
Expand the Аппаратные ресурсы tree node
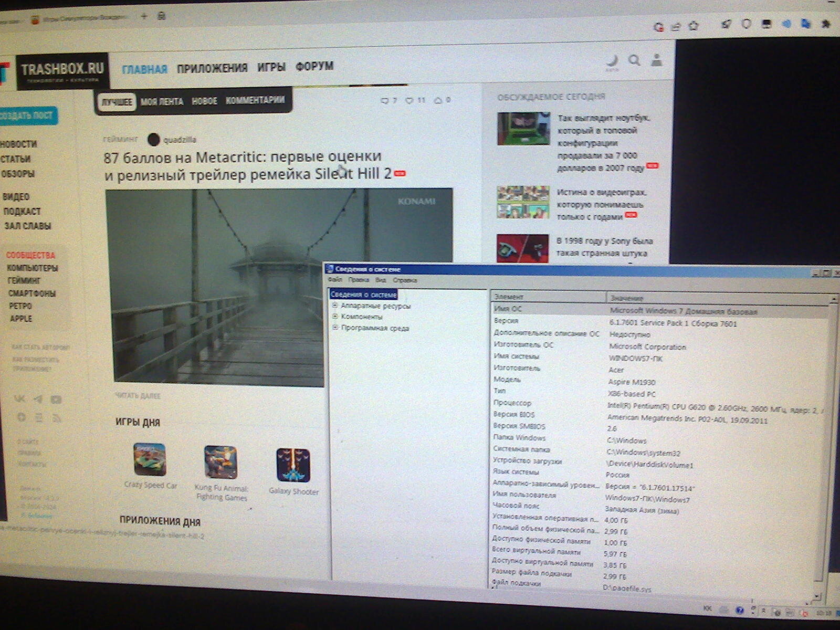coord(335,305)
